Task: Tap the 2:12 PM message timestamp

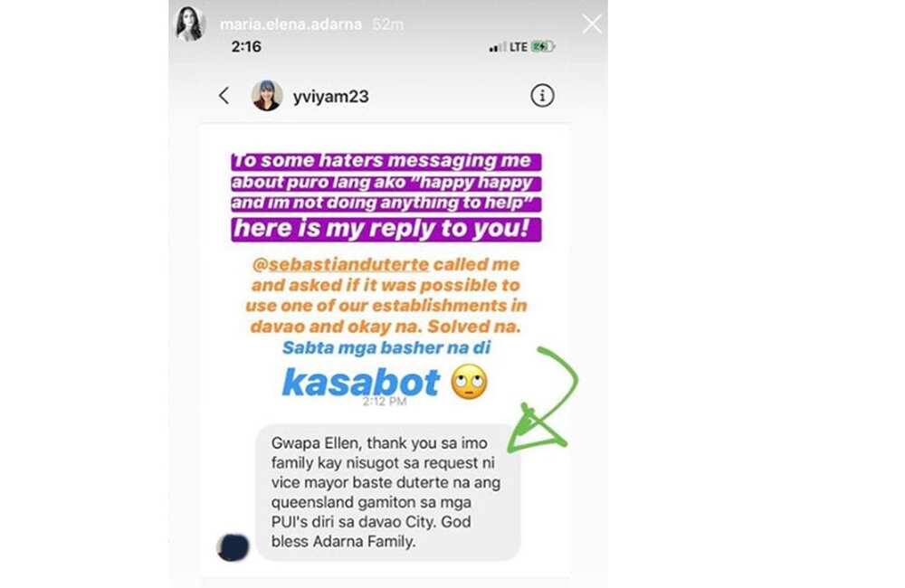Action: tap(385, 402)
